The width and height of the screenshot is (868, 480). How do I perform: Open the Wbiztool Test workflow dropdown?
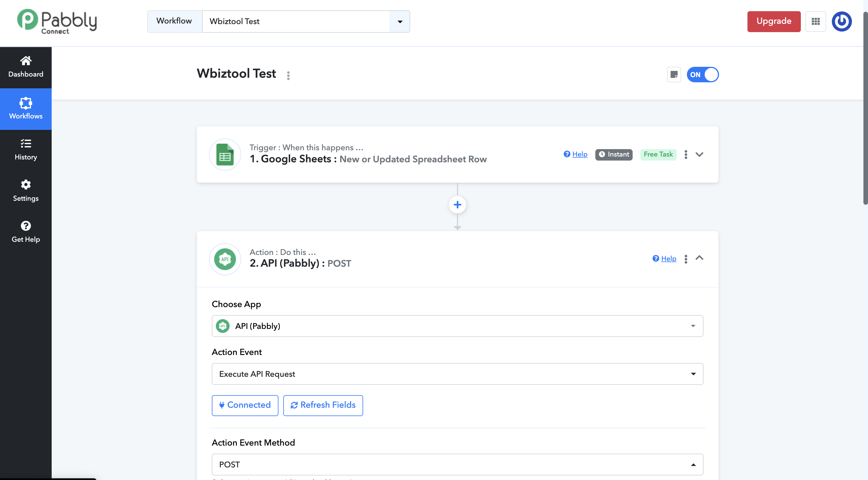coord(400,22)
